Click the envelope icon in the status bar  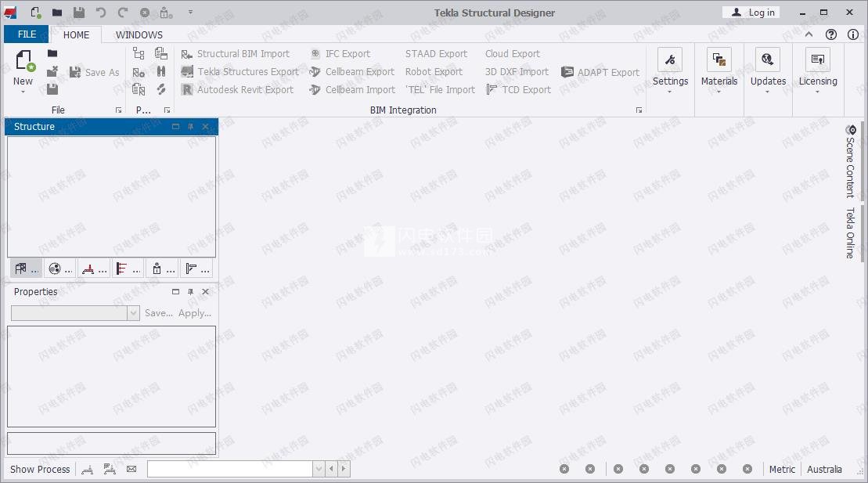point(131,469)
